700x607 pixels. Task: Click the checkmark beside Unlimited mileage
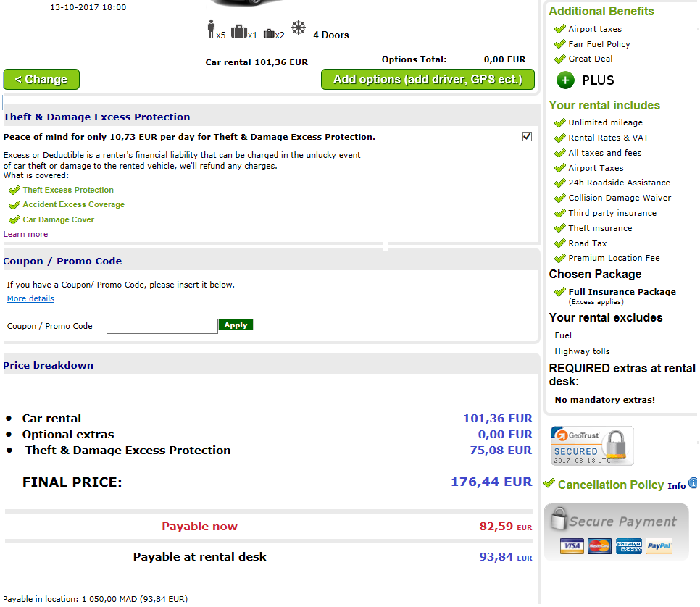[x=560, y=122]
